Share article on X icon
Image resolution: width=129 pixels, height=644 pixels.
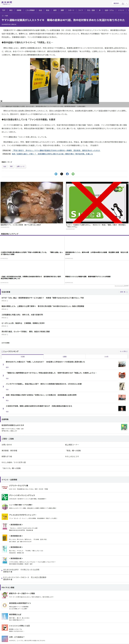(x=62, y=174)
